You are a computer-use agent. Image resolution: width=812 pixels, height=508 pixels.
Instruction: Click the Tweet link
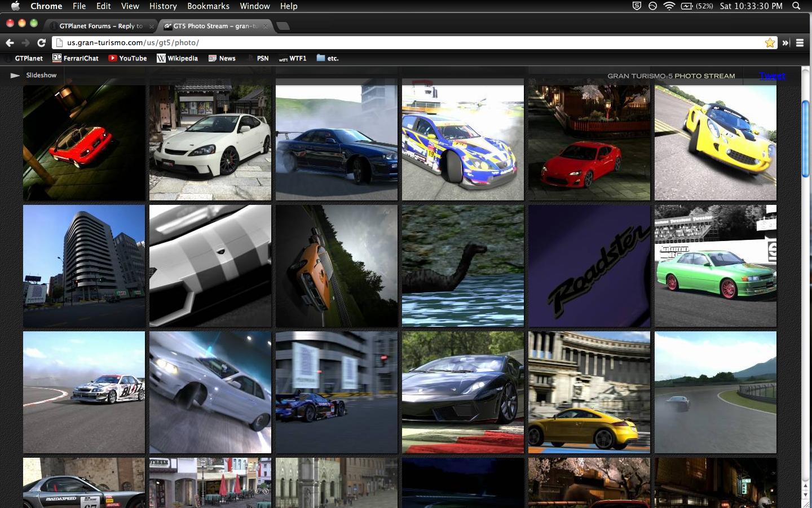pos(772,76)
